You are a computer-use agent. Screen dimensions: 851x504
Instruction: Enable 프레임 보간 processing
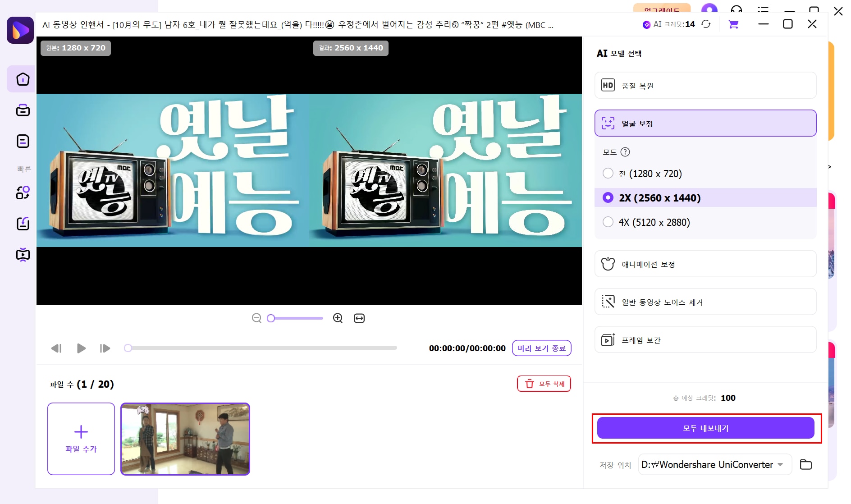point(705,340)
